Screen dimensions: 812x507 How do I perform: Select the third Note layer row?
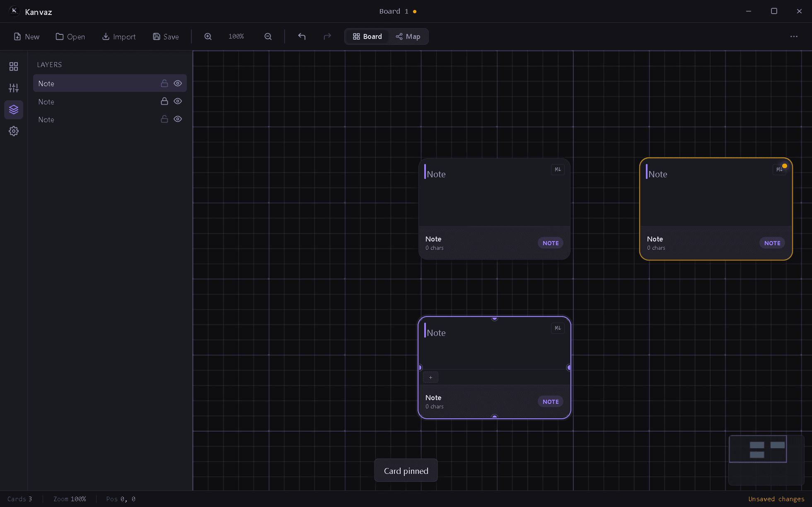point(110,119)
